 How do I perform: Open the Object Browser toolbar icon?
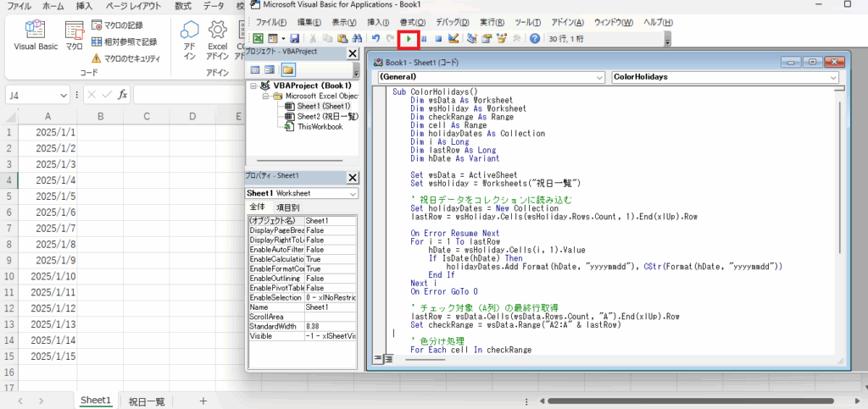click(502, 39)
